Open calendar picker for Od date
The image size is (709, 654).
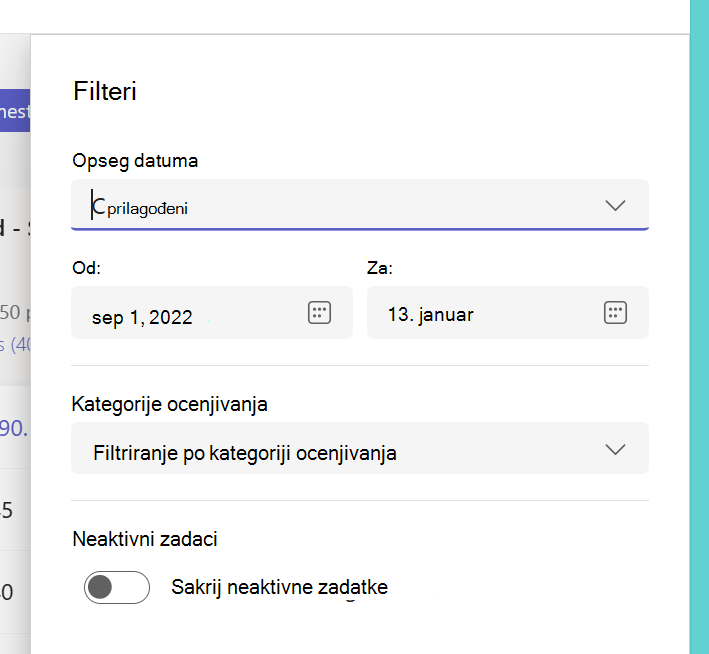pyautogui.click(x=319, y=313)
